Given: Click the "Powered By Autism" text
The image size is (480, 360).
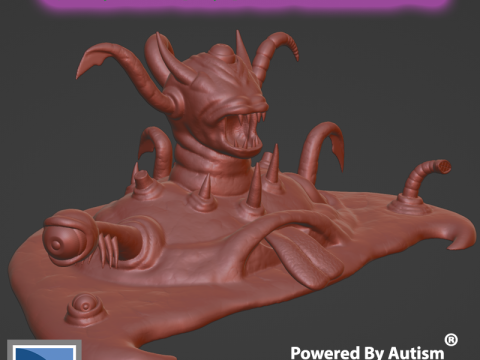Looking at the screenshot, I should click(x=367, y=353).
